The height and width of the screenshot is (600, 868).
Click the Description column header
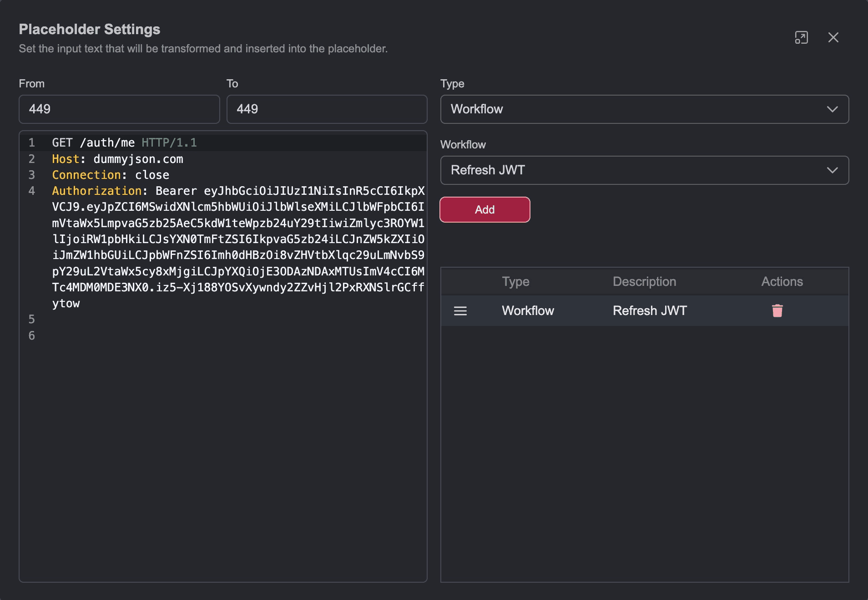pos(644,281)
